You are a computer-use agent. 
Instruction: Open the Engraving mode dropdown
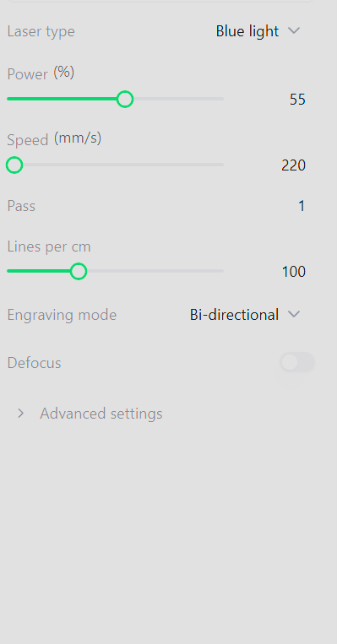click(245, 315)
